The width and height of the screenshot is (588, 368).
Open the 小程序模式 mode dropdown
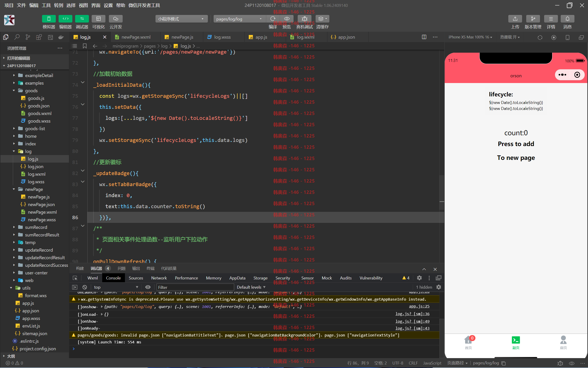point(181,19)
